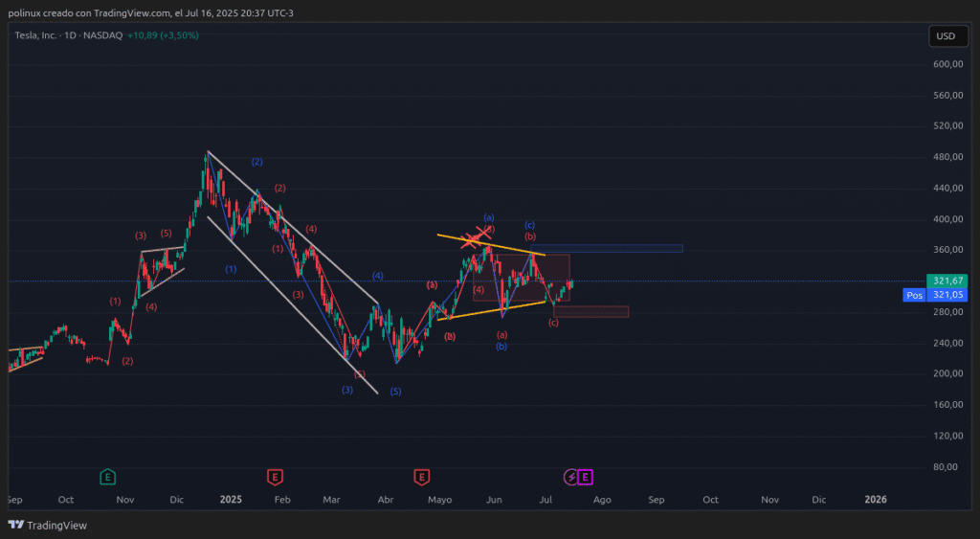Click the green earnings marker near November
Image resolution: width=980 pixels, height=539 pixels.
(108, 476)
